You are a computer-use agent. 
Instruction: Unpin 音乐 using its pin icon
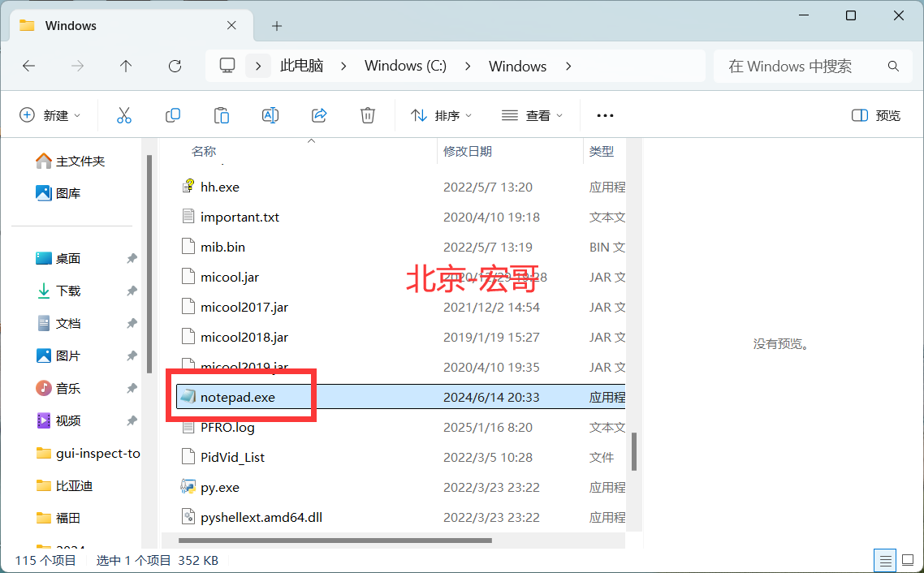pyautogui.click(x=132, y=388)
